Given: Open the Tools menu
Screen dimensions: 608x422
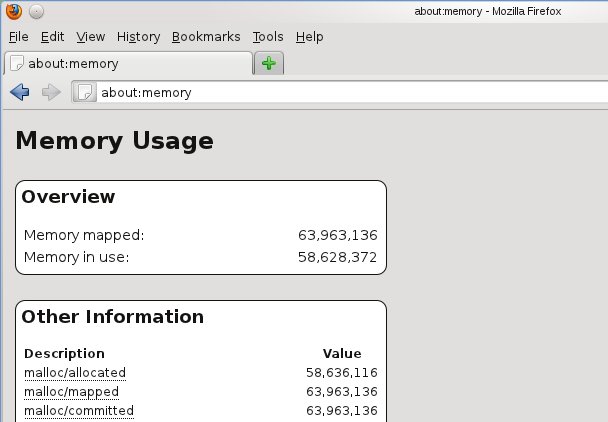Looking at the screenshot, I should click(x=268, y=37).
